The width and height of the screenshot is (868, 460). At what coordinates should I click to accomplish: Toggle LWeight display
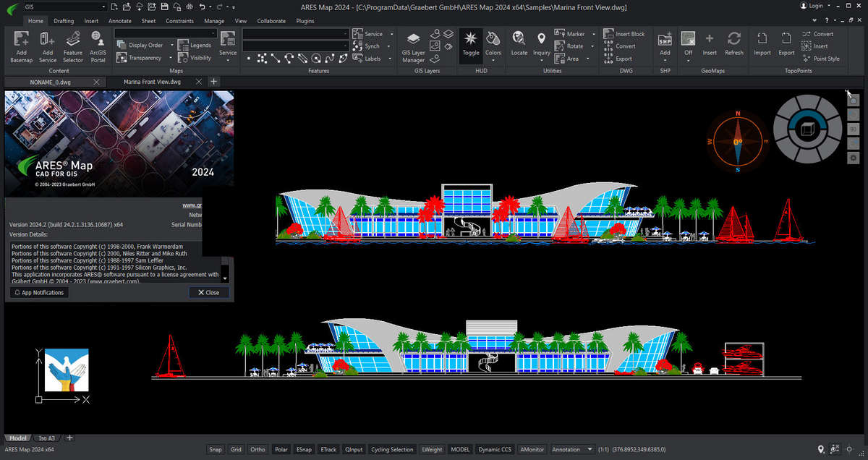click(x=432, y=449)
